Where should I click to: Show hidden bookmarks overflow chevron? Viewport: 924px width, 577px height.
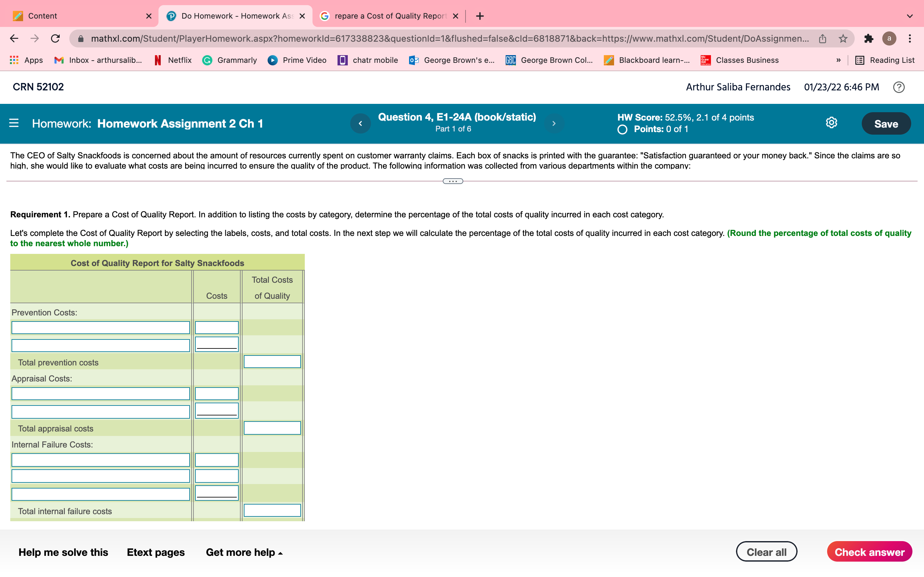click(838, 60)
